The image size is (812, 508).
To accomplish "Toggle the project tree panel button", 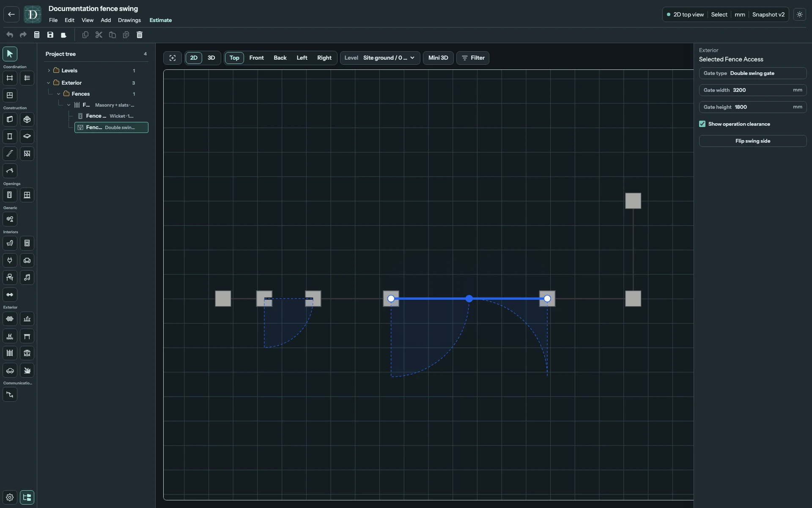I will click(x=27, y=497).
